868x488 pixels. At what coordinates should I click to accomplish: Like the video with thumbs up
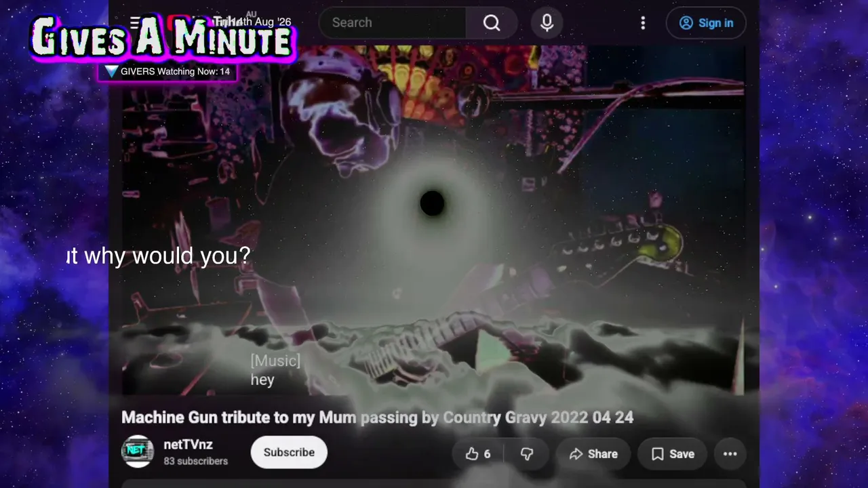tap(478, 454)
